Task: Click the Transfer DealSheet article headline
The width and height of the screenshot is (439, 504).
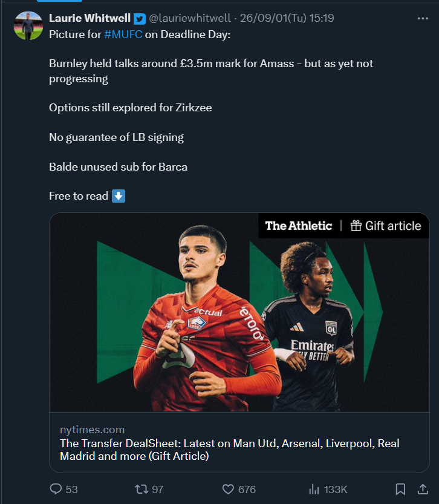Action: pyautogui.click(x=230, y=450)
